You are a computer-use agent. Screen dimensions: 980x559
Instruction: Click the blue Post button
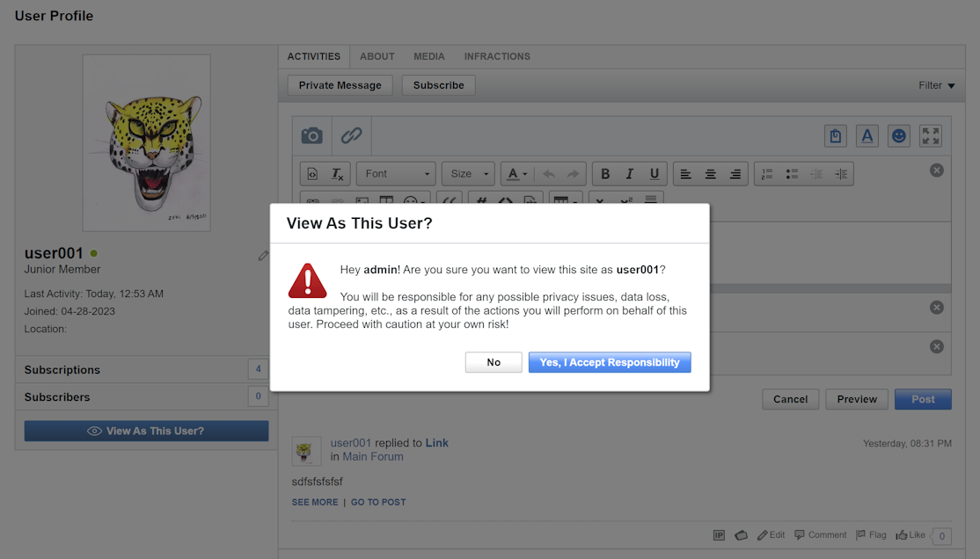click(x=923, y=399)
